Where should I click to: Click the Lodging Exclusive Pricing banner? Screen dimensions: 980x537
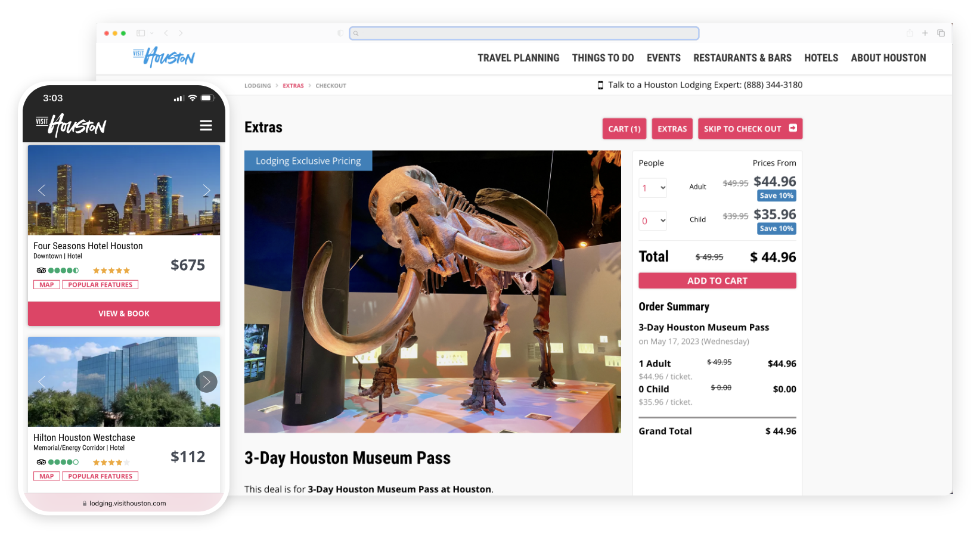point(308,161)
